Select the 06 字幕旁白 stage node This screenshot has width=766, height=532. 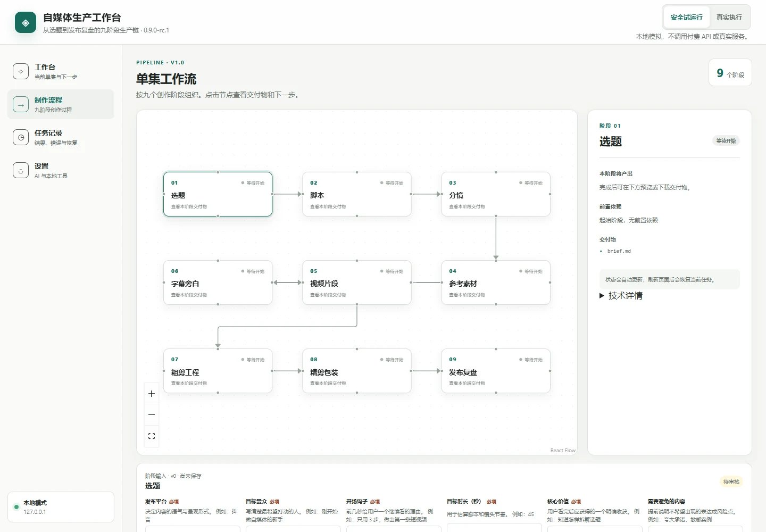pyautogui.click(x=218, y=282)
